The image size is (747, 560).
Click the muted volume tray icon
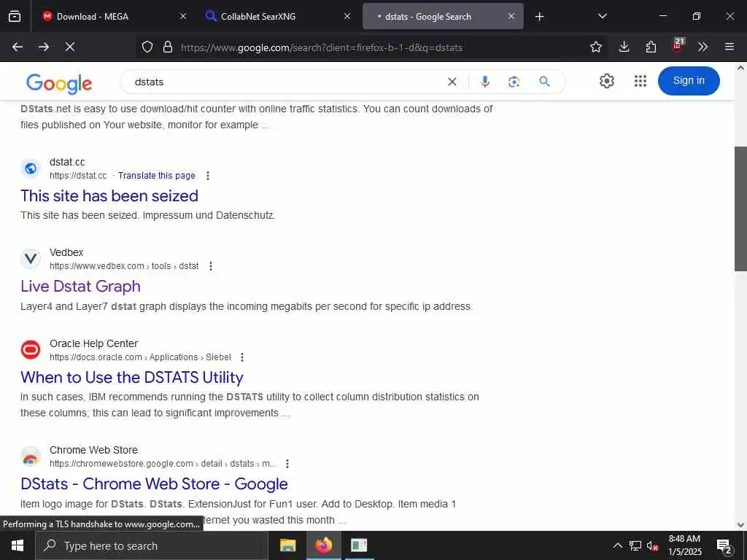[653, 545]
